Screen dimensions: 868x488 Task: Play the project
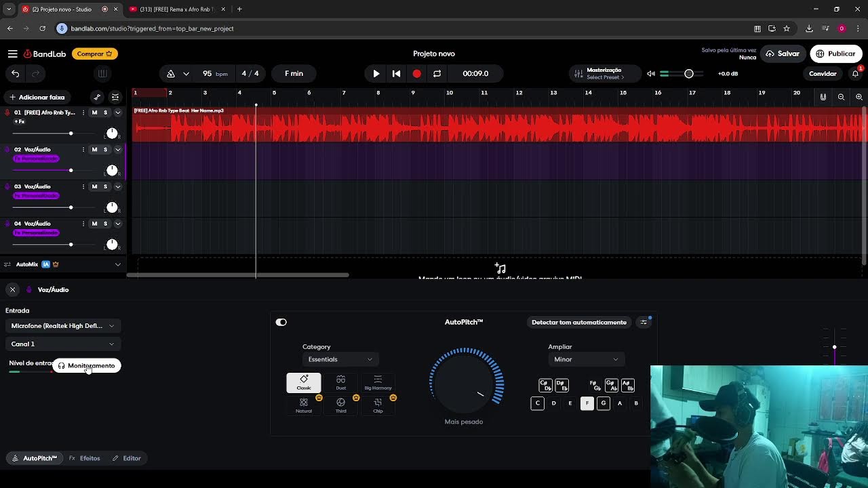click(376, 73)
